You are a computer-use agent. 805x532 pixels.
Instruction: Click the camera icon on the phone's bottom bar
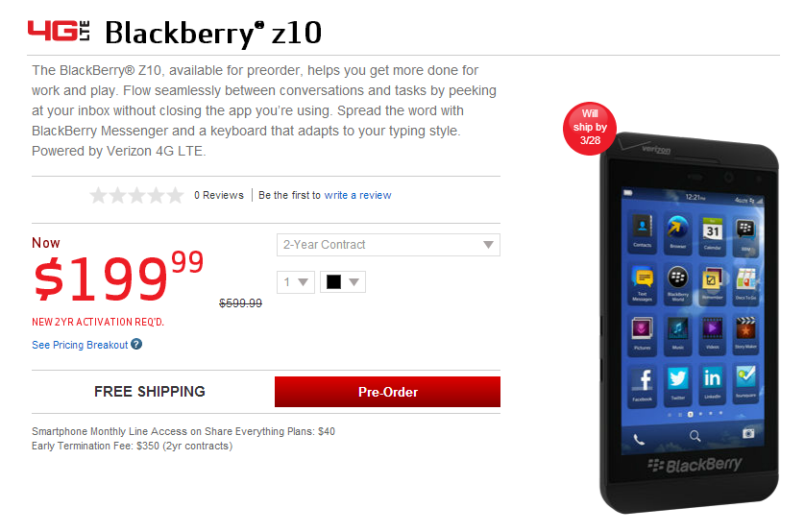point(748,432)
